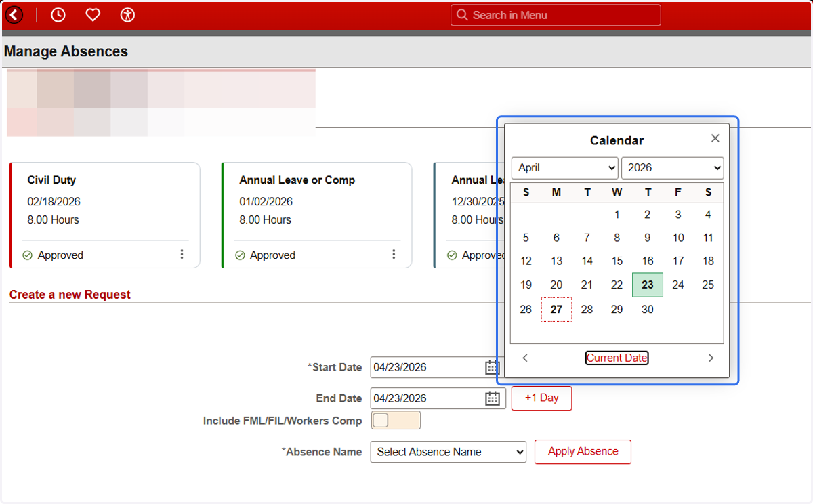The width and height of the screenshot is (813, 504).
Task: Expand the year dropdown showing 2026
Action: [x=672, y=168]
